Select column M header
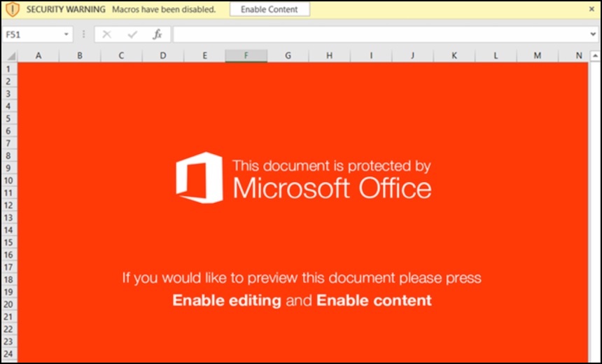602x364 pixels. 538,56
